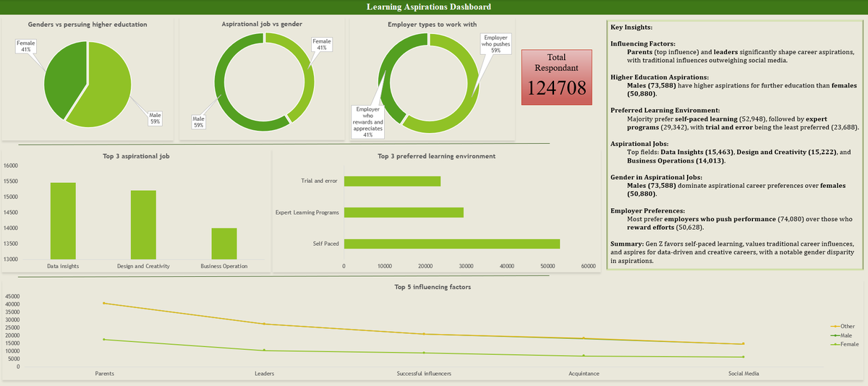Select the Business Operation bar
Viewport: 868px width, 386px height.
(224, 244)
